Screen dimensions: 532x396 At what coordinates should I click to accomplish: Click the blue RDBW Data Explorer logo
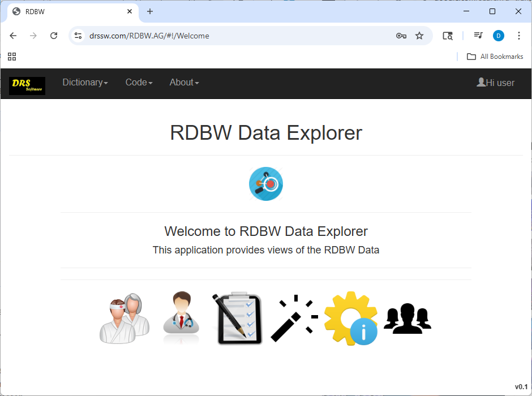pos(266,184)
